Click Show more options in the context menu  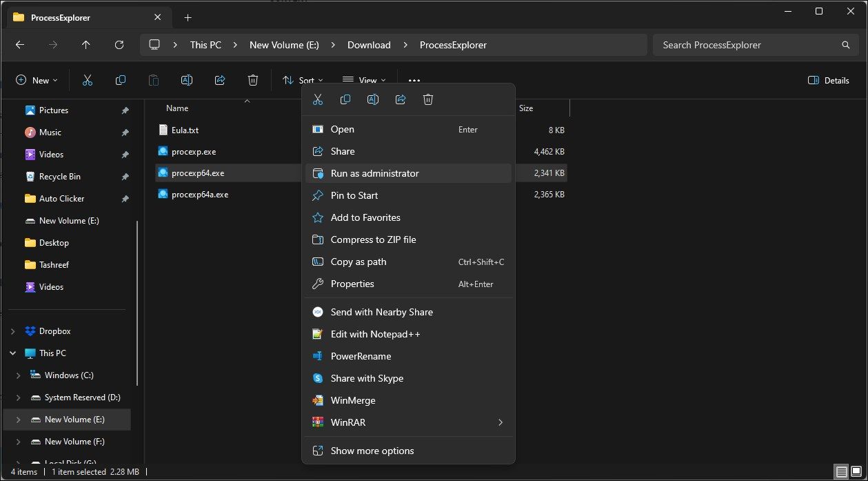(372, 450)
